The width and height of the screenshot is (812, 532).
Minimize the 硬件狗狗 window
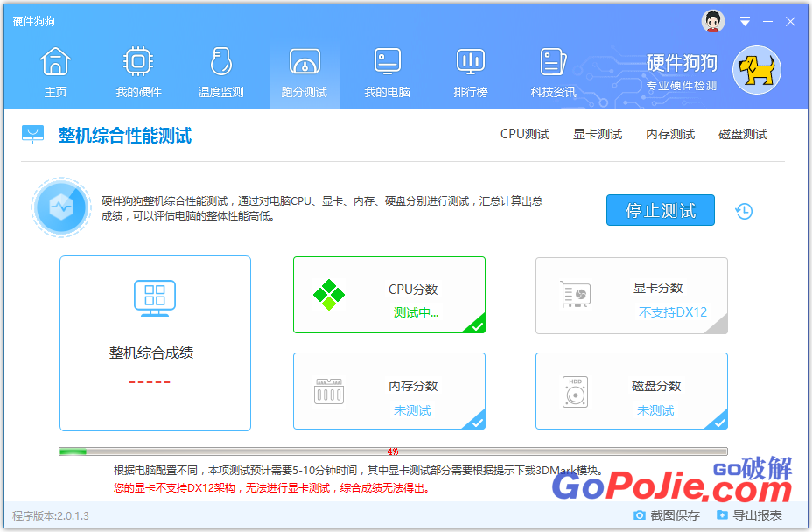[x=768, y=21]
